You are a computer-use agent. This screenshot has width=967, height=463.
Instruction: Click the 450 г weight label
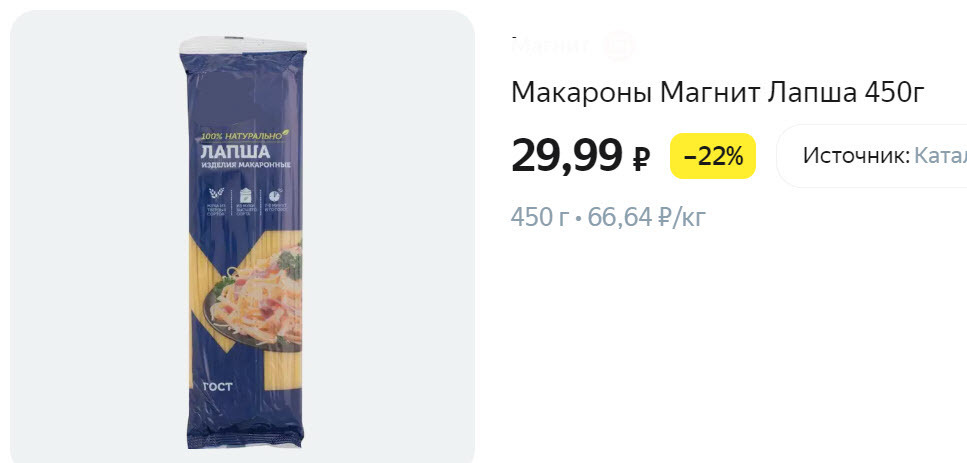pyautogui.click(x=538, y=217)
